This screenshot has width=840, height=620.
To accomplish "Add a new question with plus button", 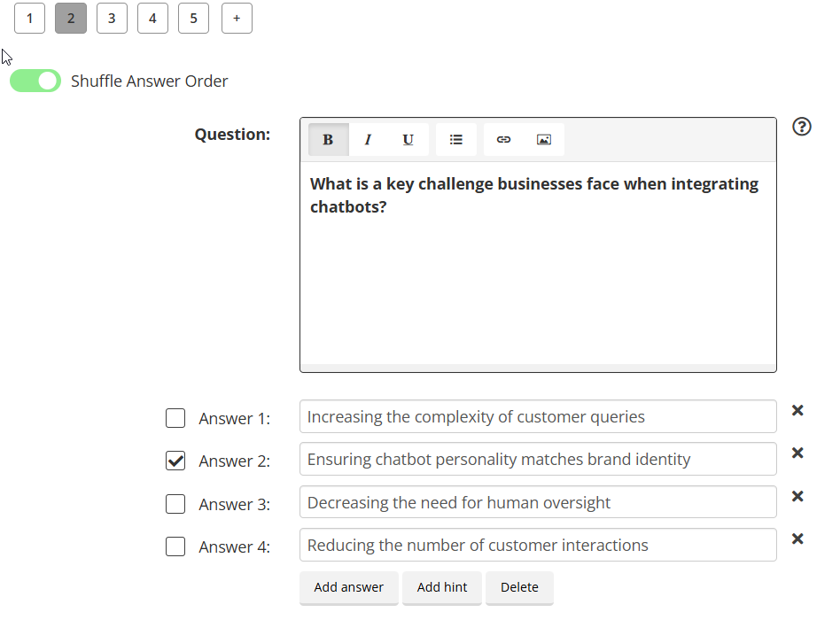I will [237, 19].
